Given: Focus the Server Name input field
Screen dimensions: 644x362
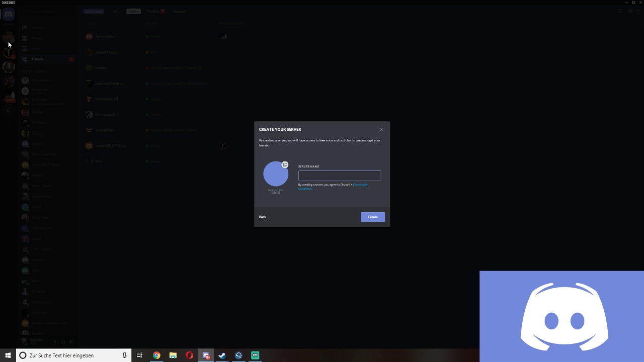Looking at the screenshot, I should click(340, 175).
